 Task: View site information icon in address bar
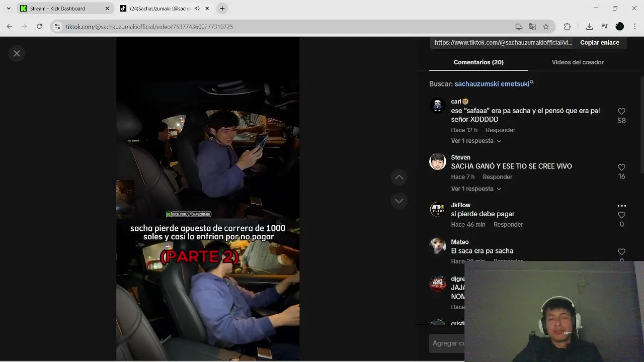tap(57, 27)
